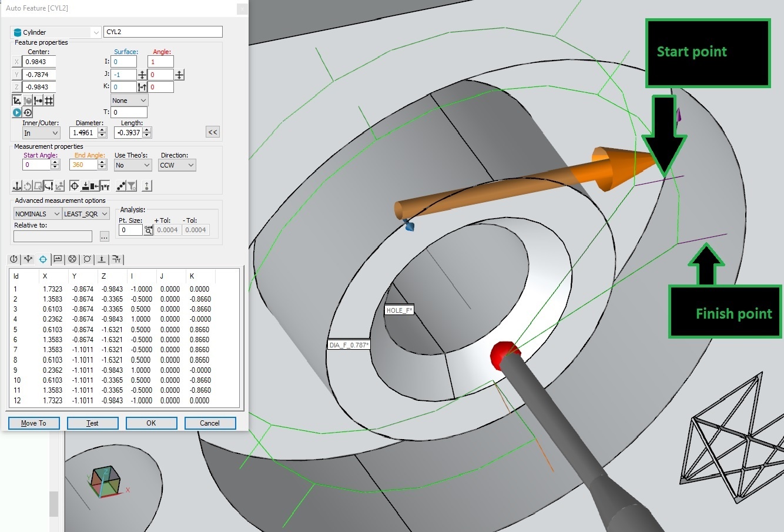Cancel the Auto Feature dialog
Image resolution: width=784 pixels, height=532 pixels.
click(x=210, y=423)
